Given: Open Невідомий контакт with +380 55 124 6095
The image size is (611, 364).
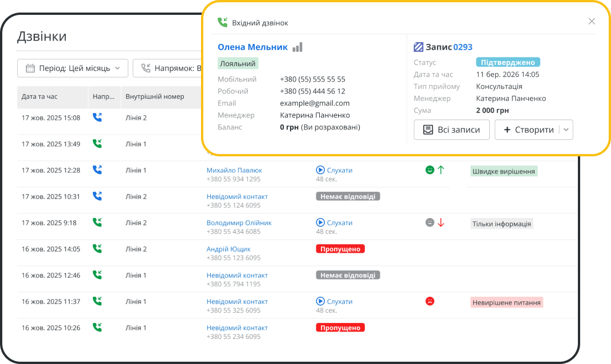Looking at the screenshot, I should [x=237, y=197].
